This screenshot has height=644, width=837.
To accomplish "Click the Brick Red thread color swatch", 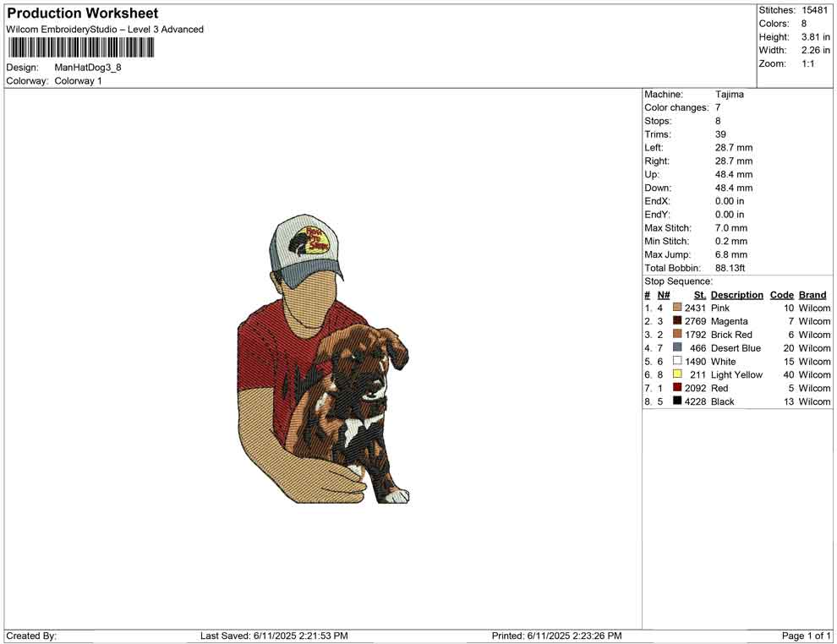I will click(677, 334).
